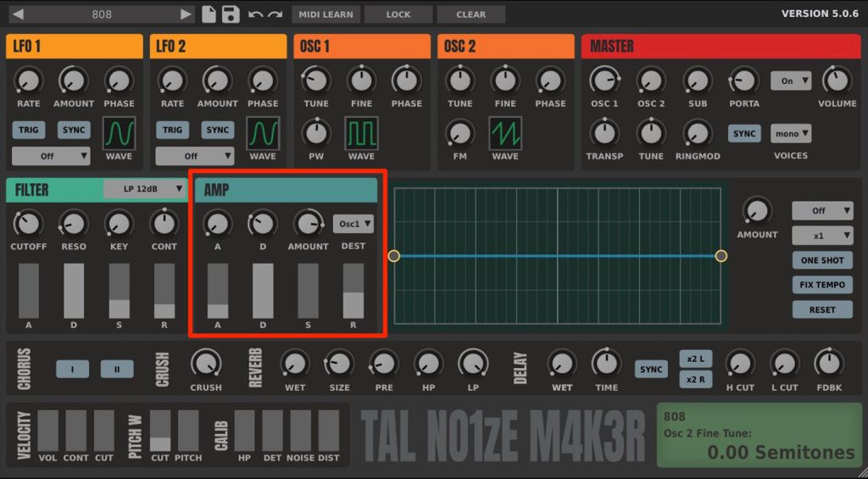Click the ONE SHOT button

(821, 260)
